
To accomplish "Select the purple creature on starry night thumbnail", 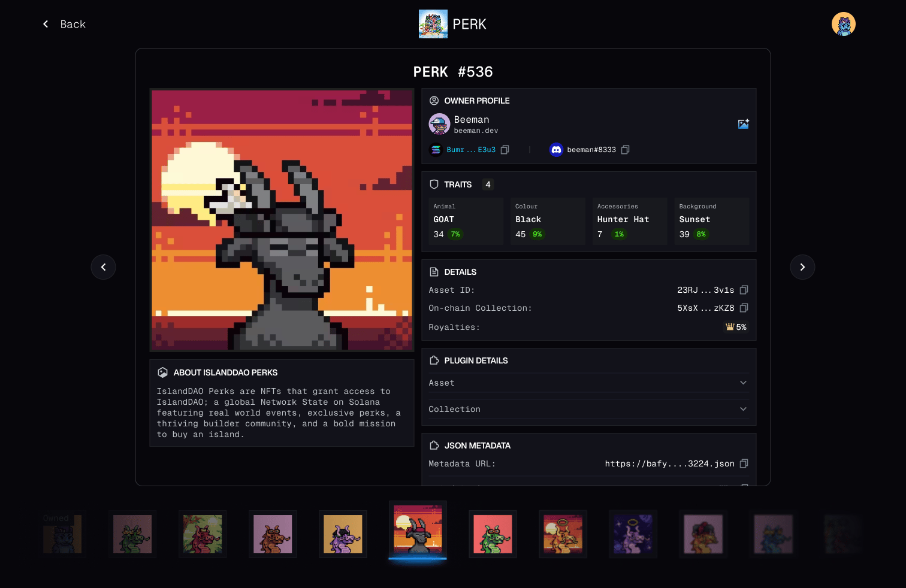I will [x=633, y=534].
